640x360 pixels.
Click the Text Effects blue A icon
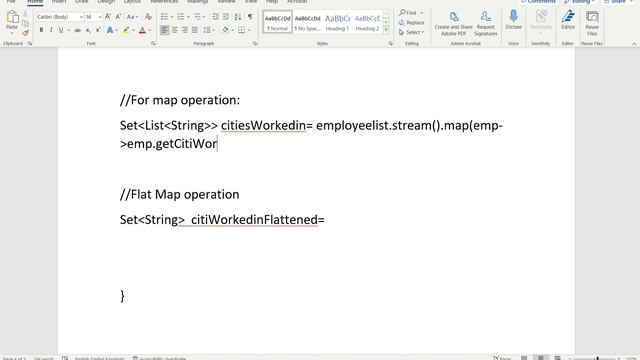[x=110, y=30]
